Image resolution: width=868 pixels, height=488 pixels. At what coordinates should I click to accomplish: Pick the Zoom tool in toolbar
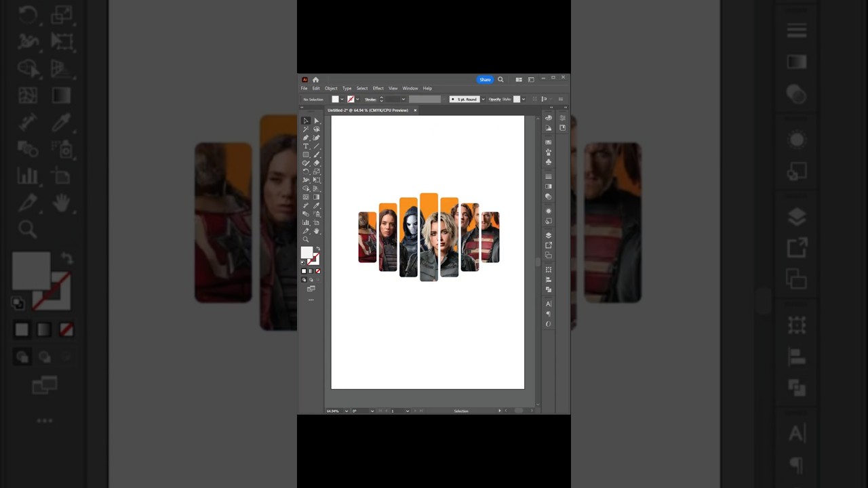pos(306,239)
